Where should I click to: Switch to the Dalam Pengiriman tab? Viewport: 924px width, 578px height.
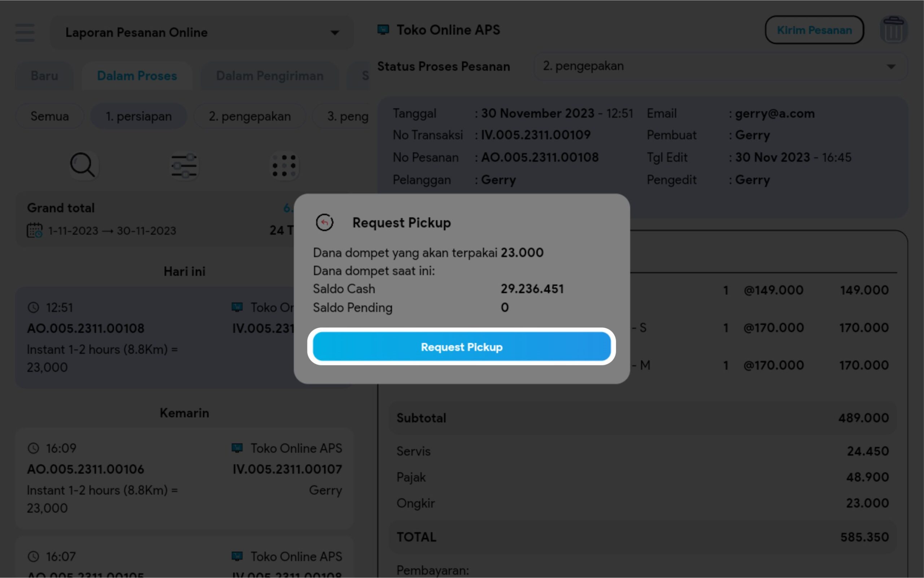tap(269, 76)
